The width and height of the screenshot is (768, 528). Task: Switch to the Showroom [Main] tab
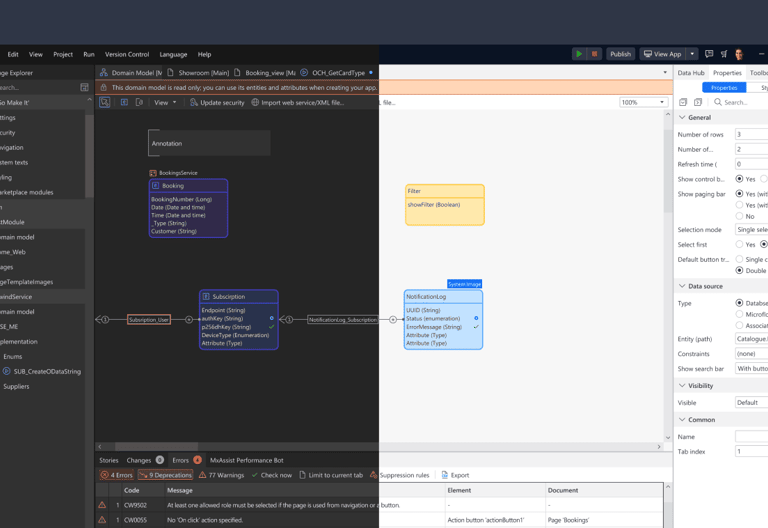click(198, 72)
